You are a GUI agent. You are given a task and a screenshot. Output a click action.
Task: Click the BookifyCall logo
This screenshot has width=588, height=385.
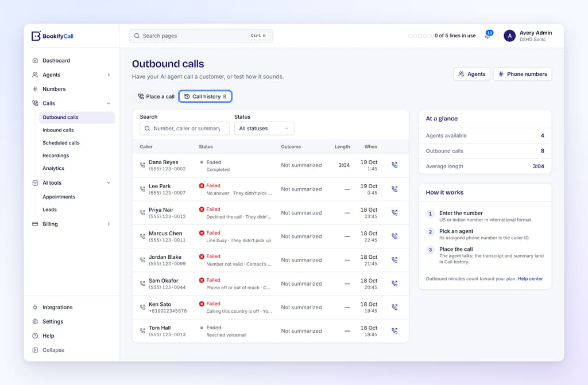pyautogui.click(x=52, y=36)
